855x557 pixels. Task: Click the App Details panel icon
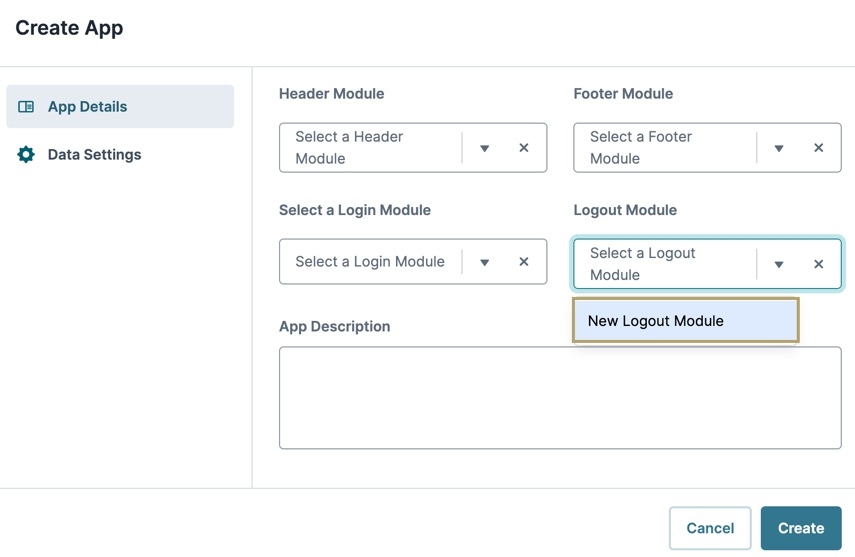click(26, 107)
